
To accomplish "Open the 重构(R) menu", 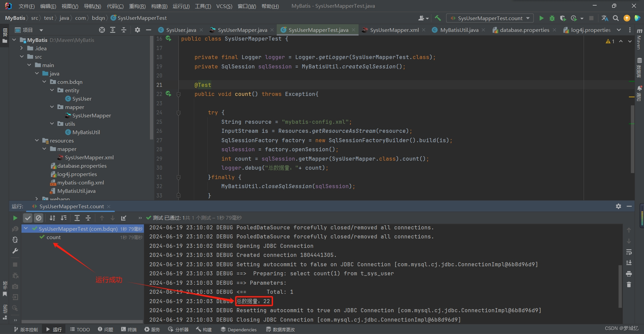I will coord(137,6).
